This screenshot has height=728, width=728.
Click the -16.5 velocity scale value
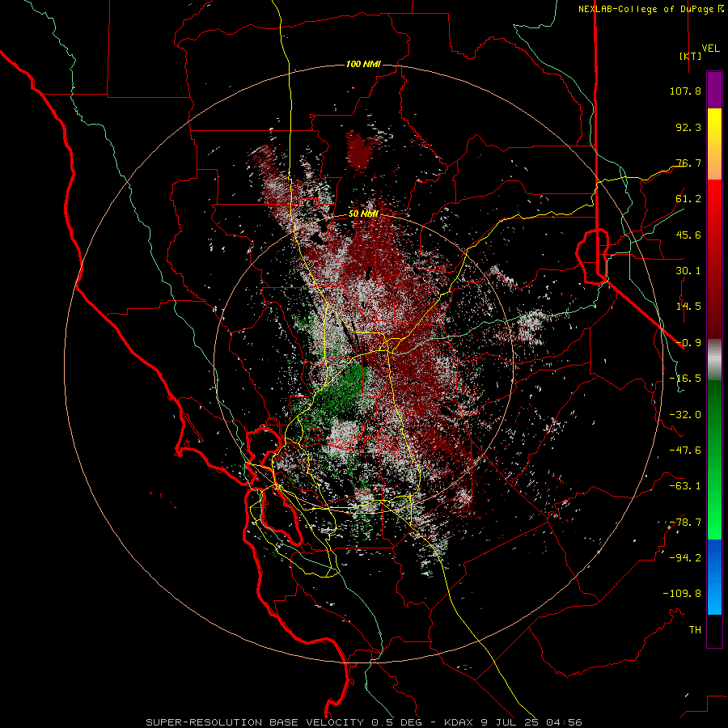point(685,379)
